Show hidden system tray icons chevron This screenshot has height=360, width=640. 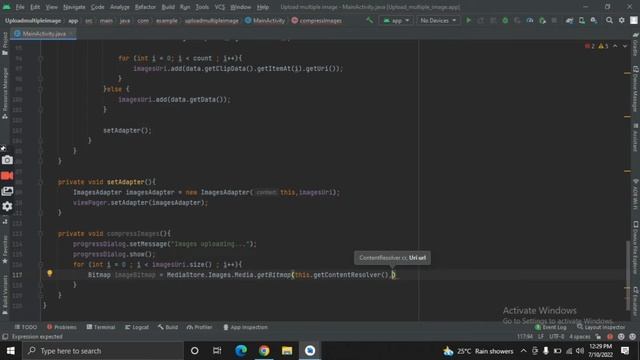tap(524, 351)
